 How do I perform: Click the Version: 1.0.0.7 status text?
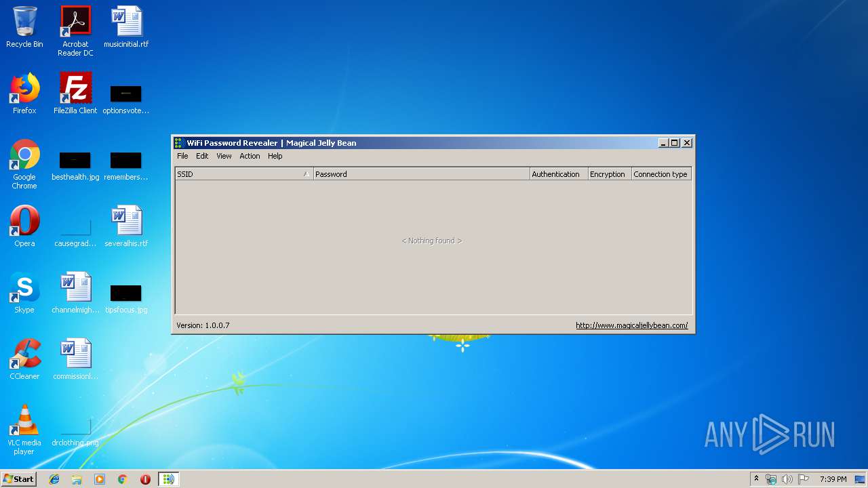tap(203, 325)
